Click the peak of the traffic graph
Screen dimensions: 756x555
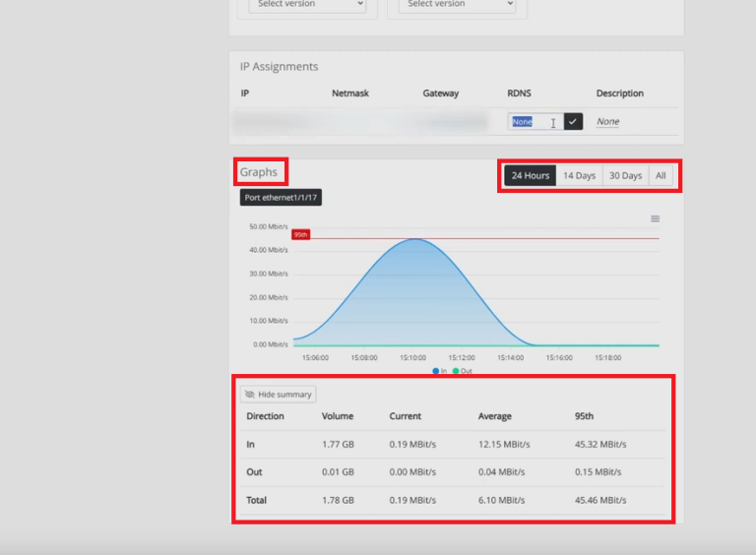point(416,239)
